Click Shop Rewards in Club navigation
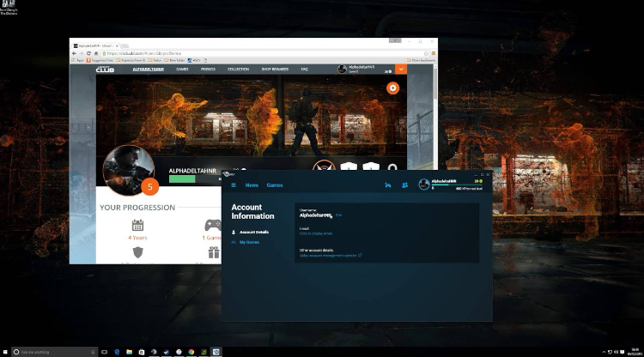 click(x=276, y=70)
